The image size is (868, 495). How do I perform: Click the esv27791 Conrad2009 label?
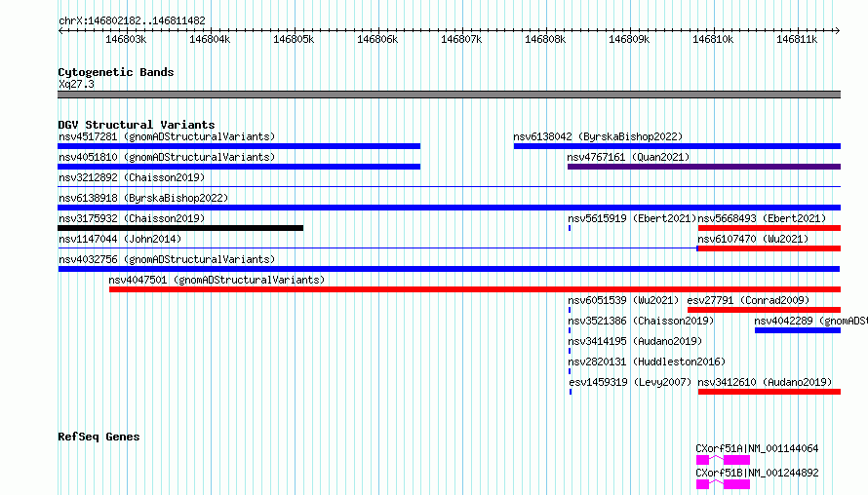pyautogui.click(x=748, y=300)
